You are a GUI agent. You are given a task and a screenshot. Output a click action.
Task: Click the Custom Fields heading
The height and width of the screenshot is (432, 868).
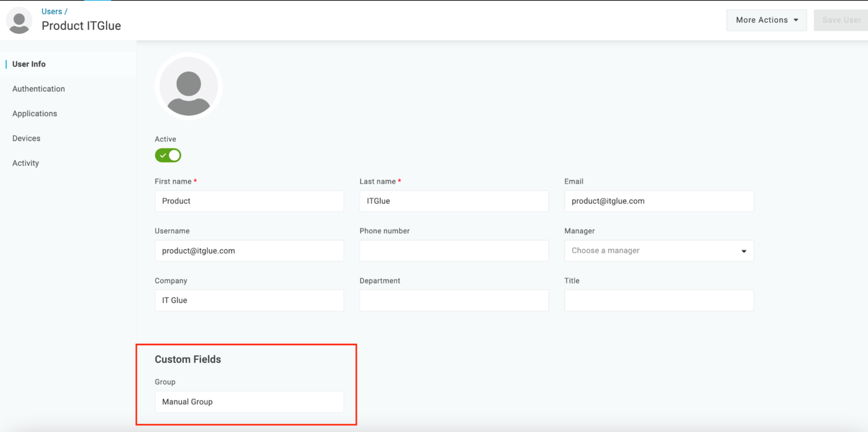(x=188, y=359)
